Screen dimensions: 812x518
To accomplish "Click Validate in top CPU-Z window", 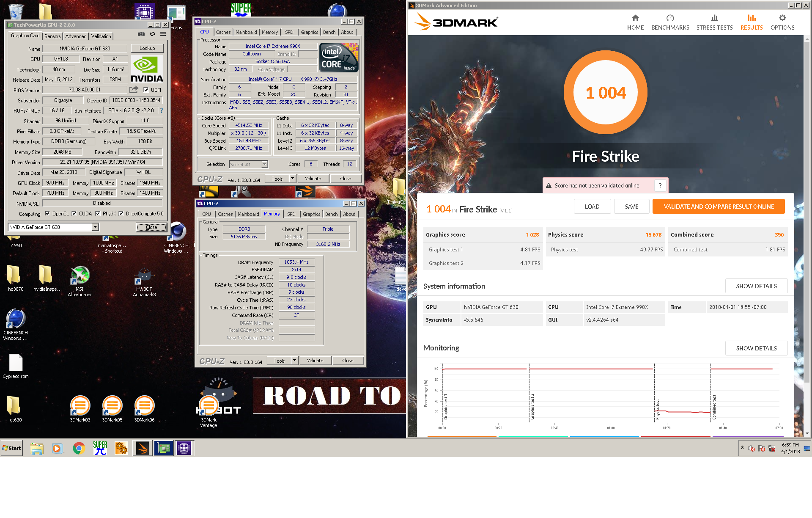I will [x=313, y=179].
